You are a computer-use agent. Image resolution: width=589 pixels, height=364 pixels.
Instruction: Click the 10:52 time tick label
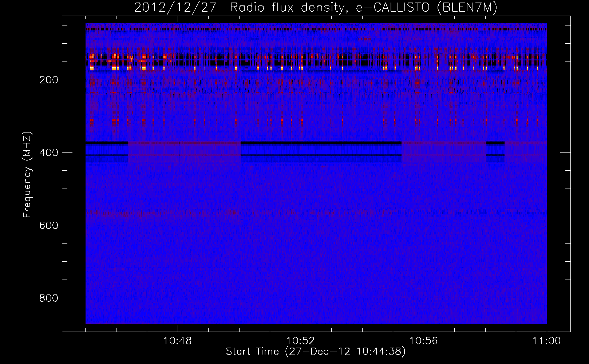pos(301,341)
